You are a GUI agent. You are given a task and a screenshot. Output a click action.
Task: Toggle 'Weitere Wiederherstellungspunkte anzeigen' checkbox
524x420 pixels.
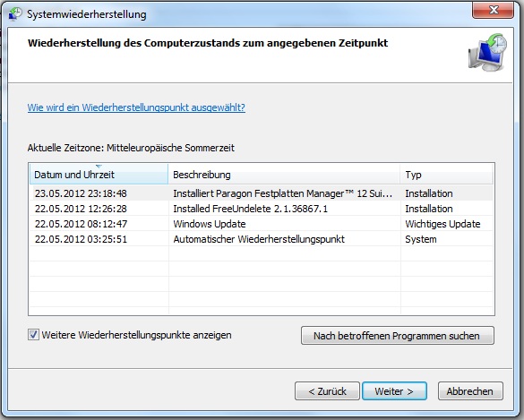[x=33, y=334]
